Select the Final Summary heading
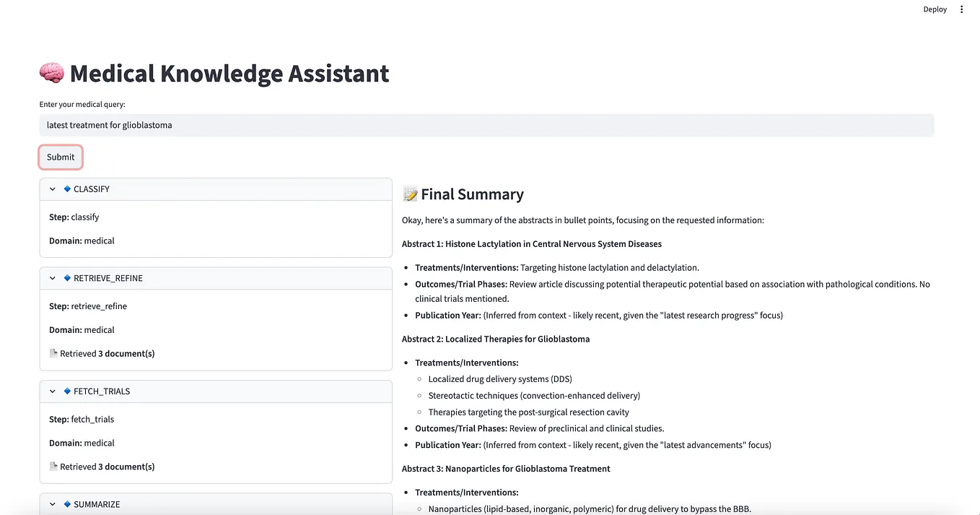 (x=472, y=194)
